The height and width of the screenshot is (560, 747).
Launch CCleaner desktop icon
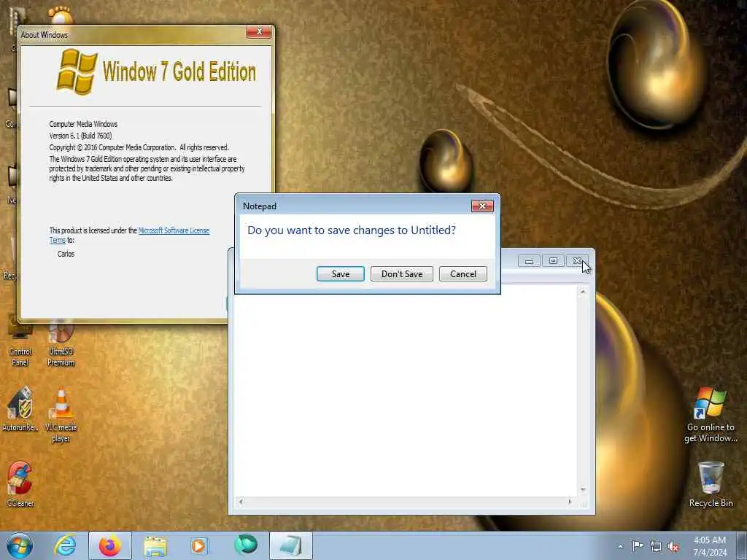tap(20, 484)
